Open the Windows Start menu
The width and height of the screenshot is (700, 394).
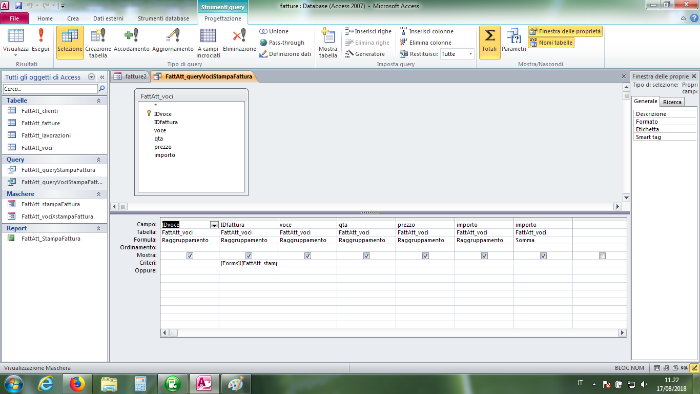[13, 384]
